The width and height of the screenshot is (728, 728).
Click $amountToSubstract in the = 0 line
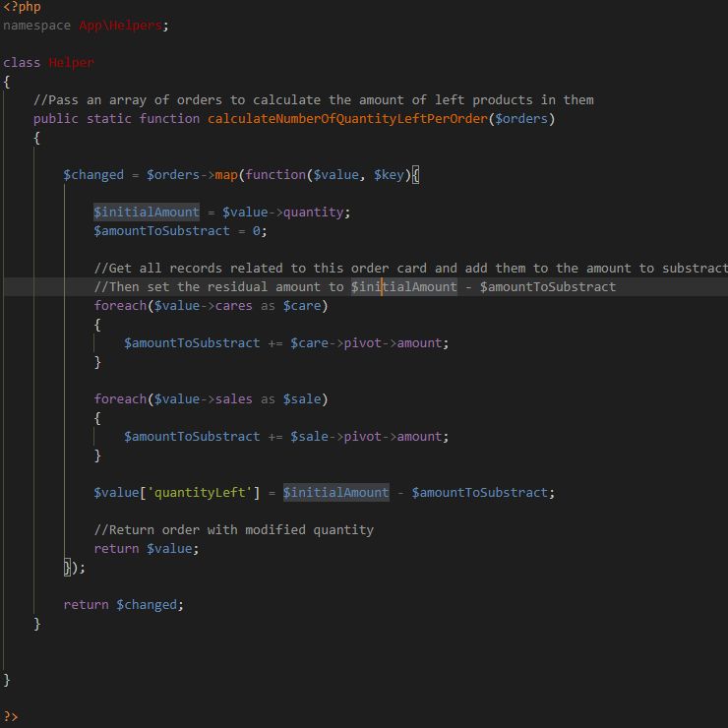[x=161, y=231]
